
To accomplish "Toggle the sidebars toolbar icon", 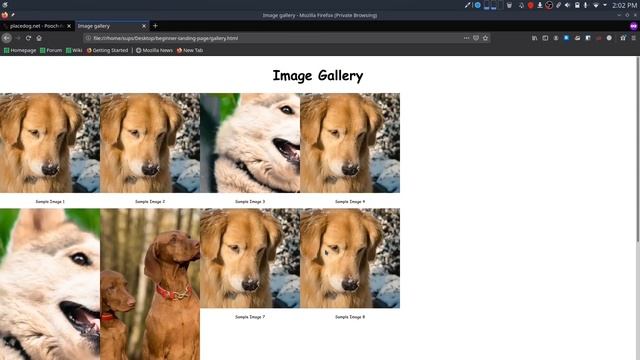I will click(545, 38).
